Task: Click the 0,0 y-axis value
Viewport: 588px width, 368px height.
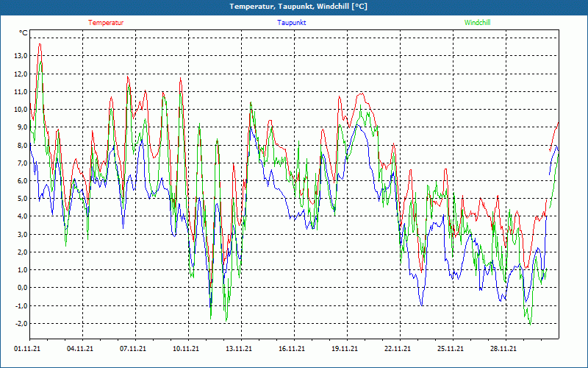Action: click(22, 288)
